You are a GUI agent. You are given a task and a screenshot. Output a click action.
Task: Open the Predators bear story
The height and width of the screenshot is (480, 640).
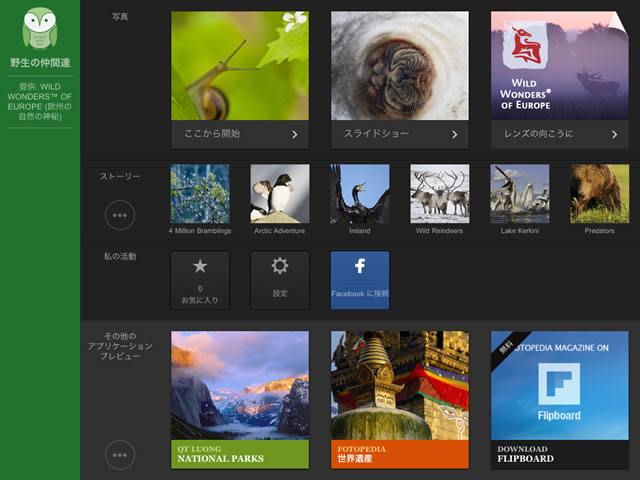600,193
